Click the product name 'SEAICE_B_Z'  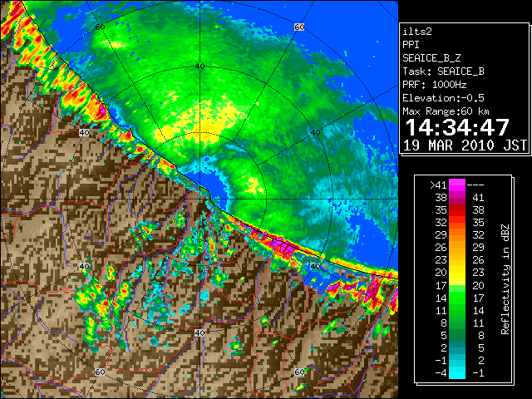click(x=431, y=58)
